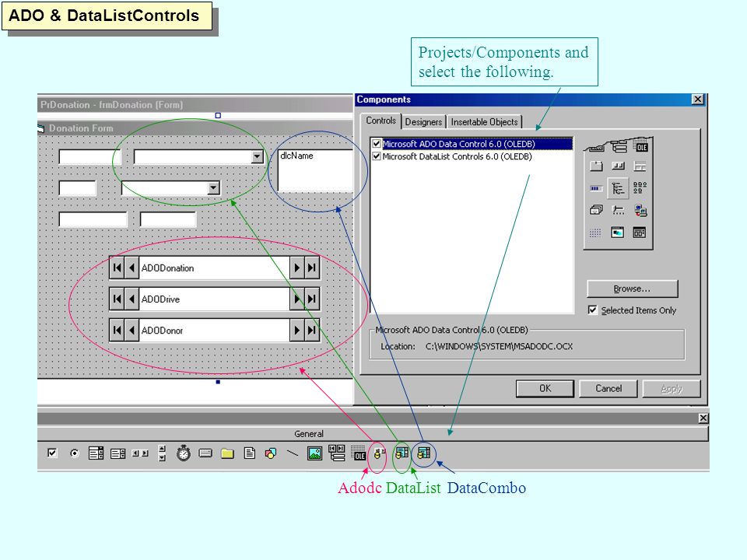The width and height of the screenshot is (747, 560).
Task: Uncheck Microsoft DataList Controls 6.0 checkbox
Action: [377, 156]
